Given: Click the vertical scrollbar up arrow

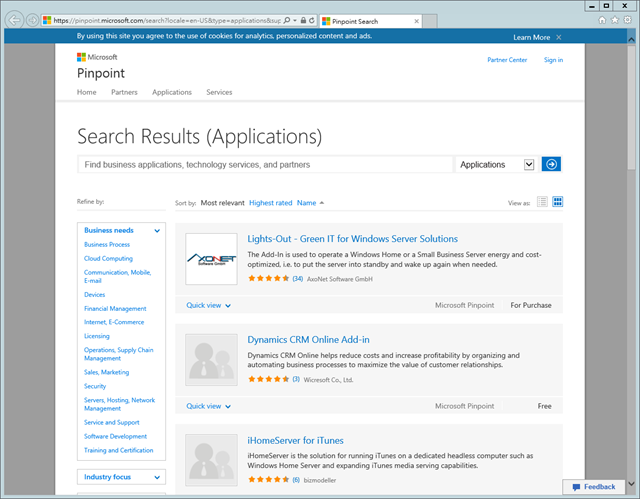Looking at the screenshot, I should click(631, 39).
